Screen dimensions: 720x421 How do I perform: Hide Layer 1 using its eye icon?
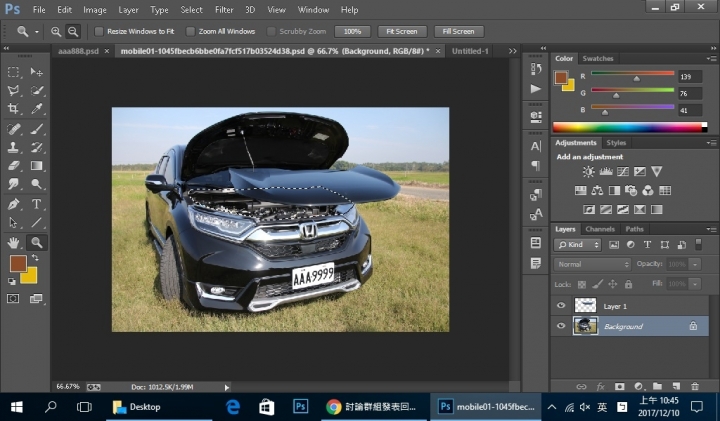click(x=561, y=306)
